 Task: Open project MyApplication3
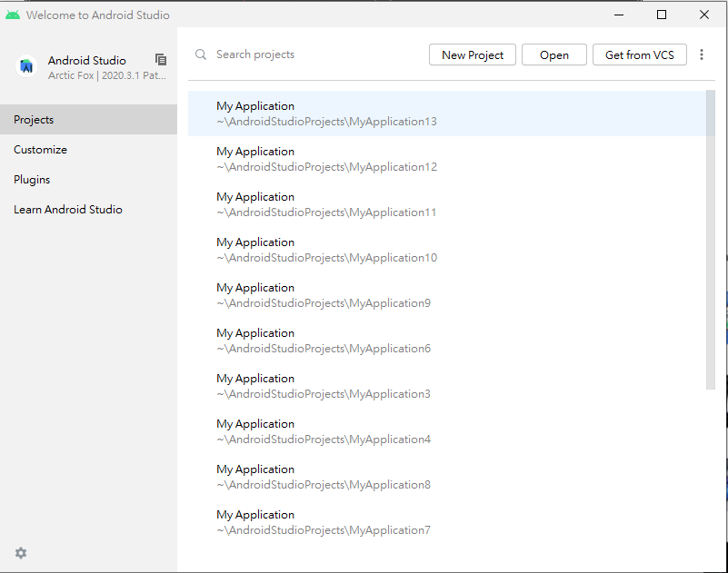[x=447, y=387]
